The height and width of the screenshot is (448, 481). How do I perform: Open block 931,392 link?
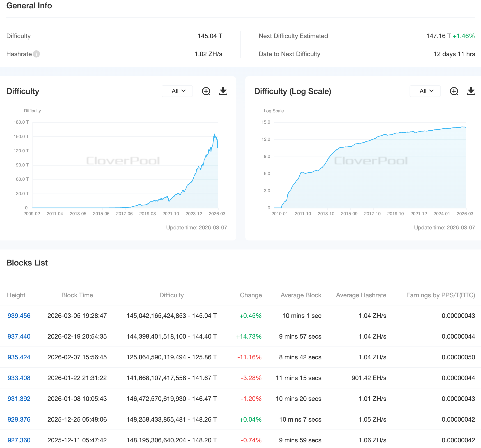pyautogui.click(x=19, y=399)
